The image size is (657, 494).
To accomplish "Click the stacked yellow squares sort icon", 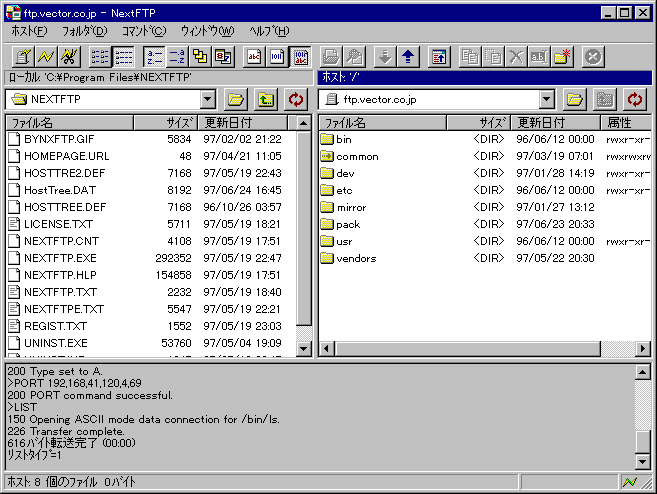I will tap(200, 57).
